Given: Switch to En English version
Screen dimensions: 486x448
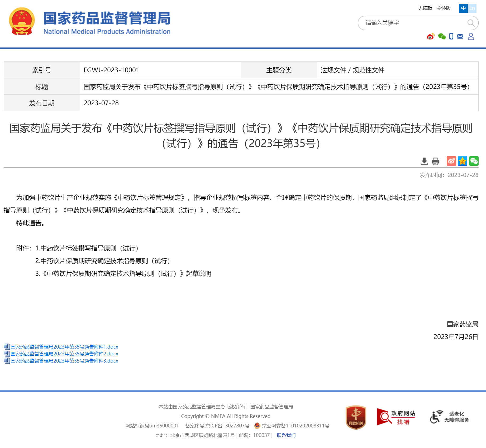Looking at the screenshot, I should [x=472, y=8].
